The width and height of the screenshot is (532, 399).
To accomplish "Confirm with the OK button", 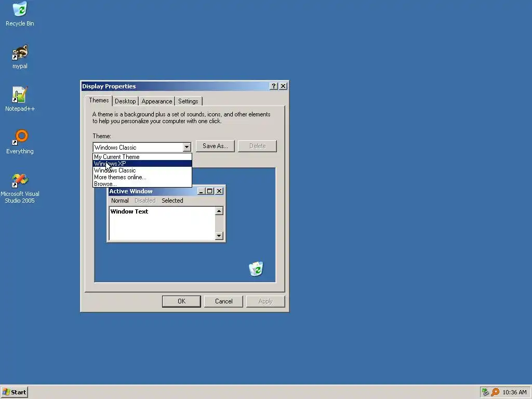I will 181,301.
